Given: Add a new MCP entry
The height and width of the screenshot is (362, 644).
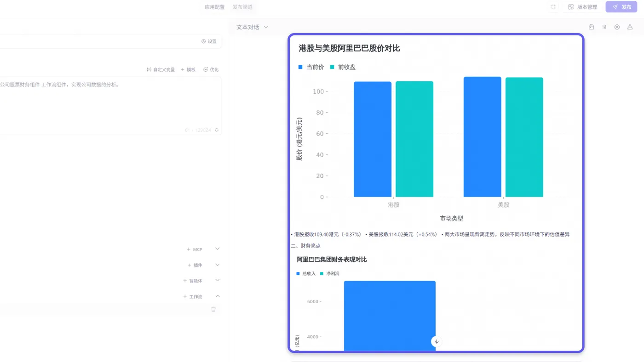Looking at the screenshot, I should (x=194, y=249).
